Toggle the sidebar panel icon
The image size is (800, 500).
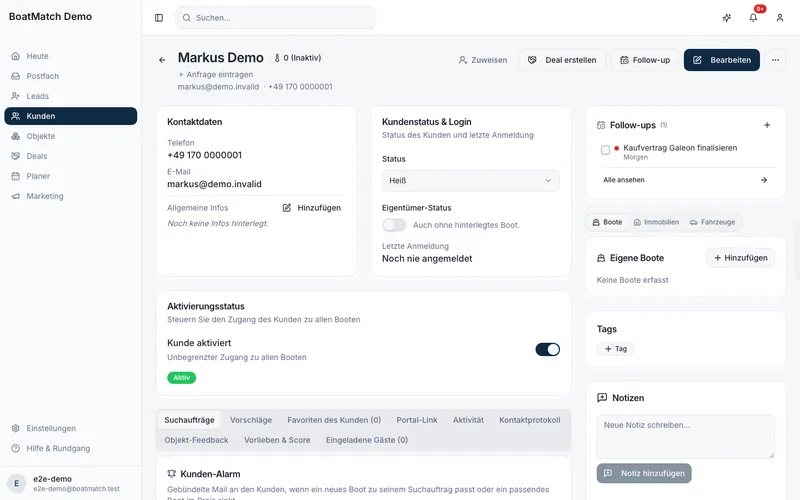coord(159,18)
